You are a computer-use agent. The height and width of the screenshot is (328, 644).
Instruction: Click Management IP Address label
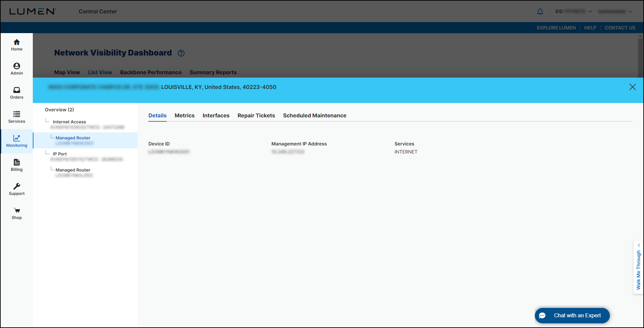pyautogui.click(x=299, y=144)
